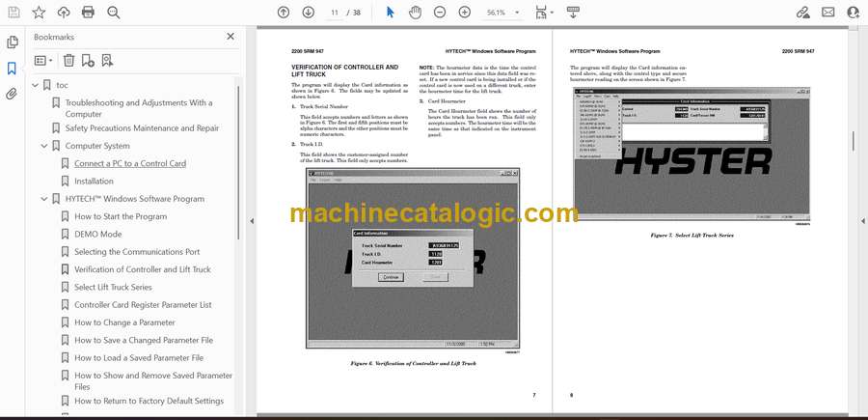Click the Figure 6 screenshot image
This screenshot has width=868, height=420.
(x=413, y=258)
